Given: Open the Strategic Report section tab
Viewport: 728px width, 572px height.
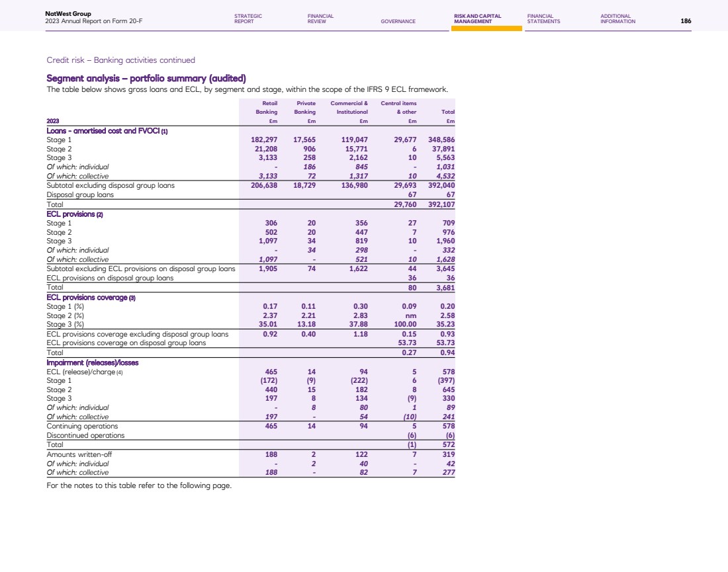Looking at the screenshot, I should click(x=248, y=19).
